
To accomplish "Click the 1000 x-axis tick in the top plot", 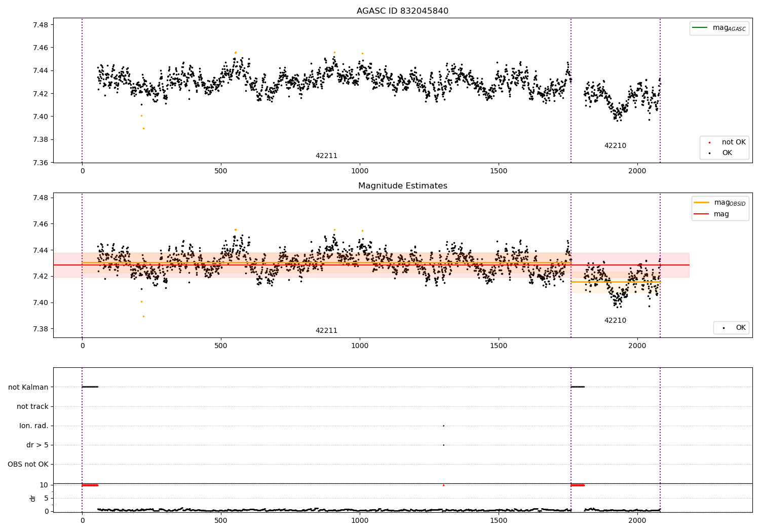I will [360, 171].
